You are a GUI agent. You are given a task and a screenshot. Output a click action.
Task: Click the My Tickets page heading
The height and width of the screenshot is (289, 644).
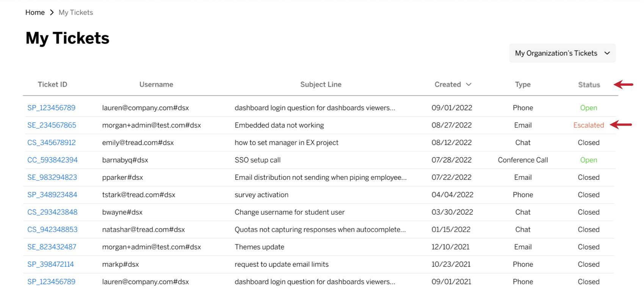click(x=67, y=38)
